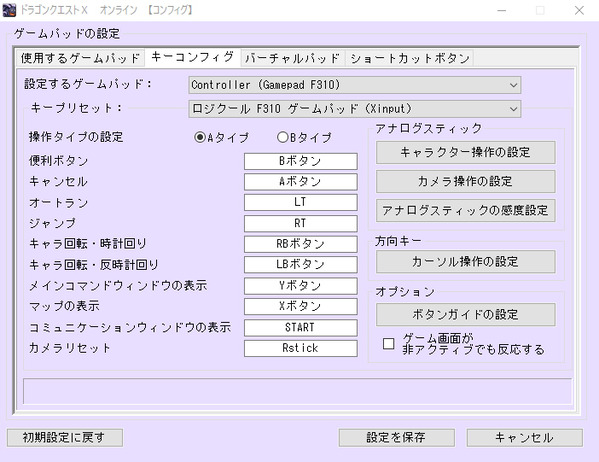The height and width of the screenshot is (462, 599).
Task: Click the ジャンプ field showing RT
Action: tap(301, 223)
